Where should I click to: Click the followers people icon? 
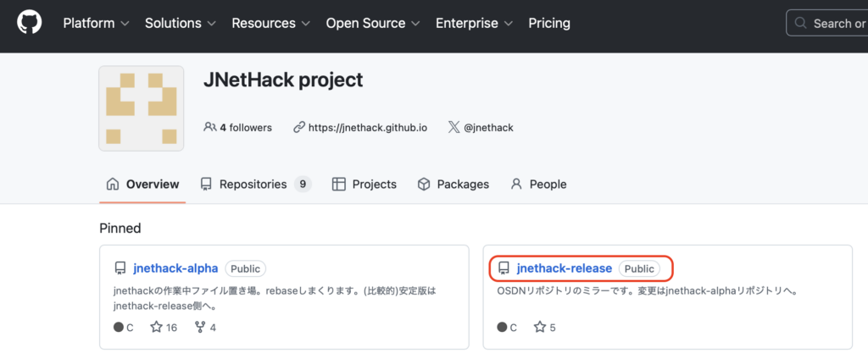point(210,128)
